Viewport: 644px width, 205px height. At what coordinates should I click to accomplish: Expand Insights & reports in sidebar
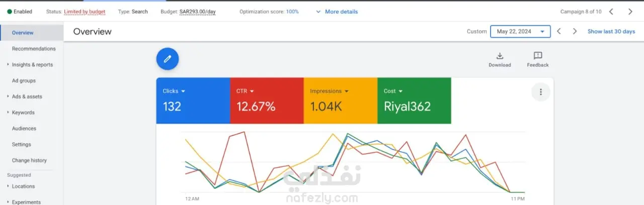point(32,65)
